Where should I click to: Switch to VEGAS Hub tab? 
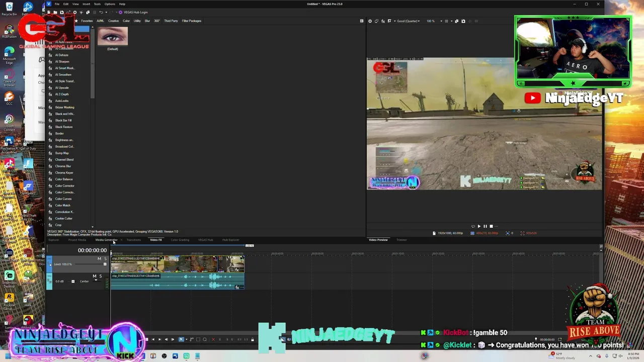(205, 240)
